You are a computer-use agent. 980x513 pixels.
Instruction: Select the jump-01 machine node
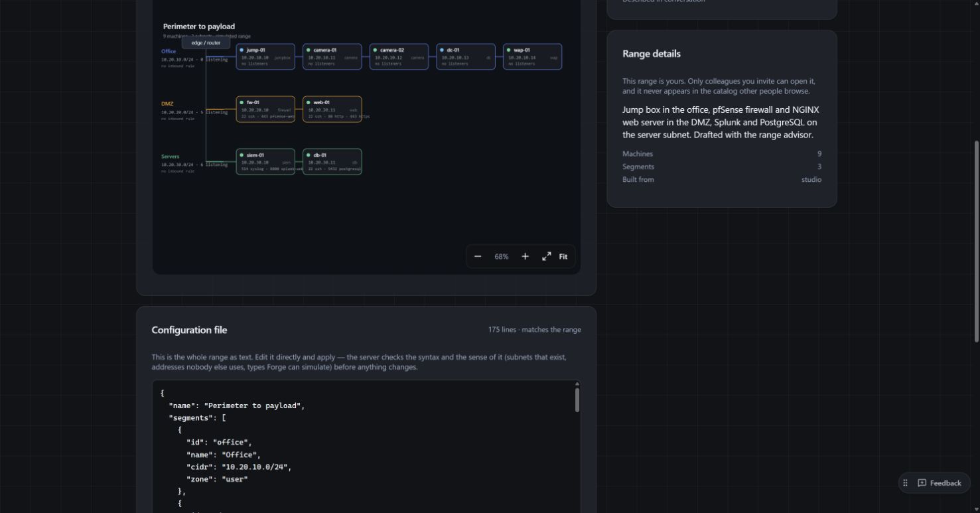click(x=265, y=57)
